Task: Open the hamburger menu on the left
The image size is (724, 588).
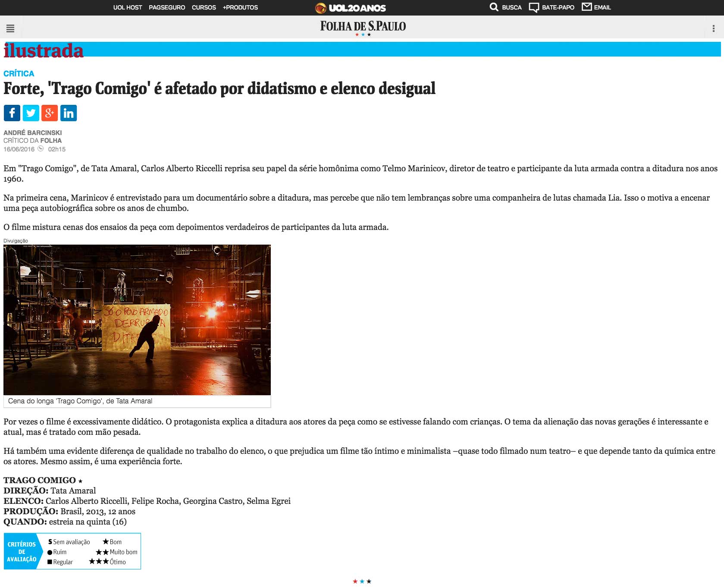Action: point(11,28)
